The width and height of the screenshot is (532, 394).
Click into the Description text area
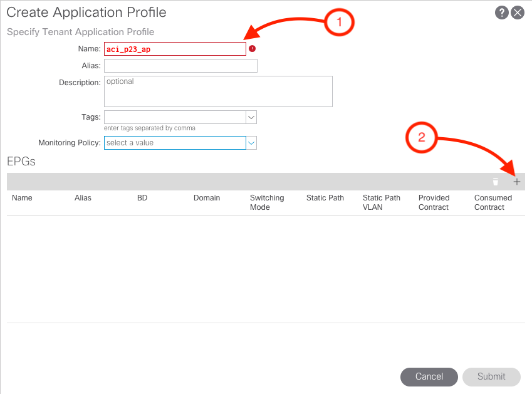point(217,91)
